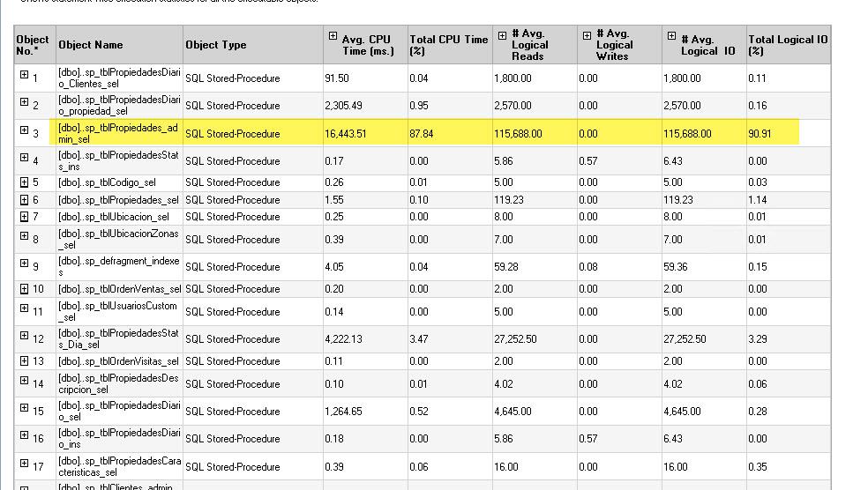868x490 pixels.
Task: Select highlighted CPU value 16,443.51
Action: (x=346, y=134)
